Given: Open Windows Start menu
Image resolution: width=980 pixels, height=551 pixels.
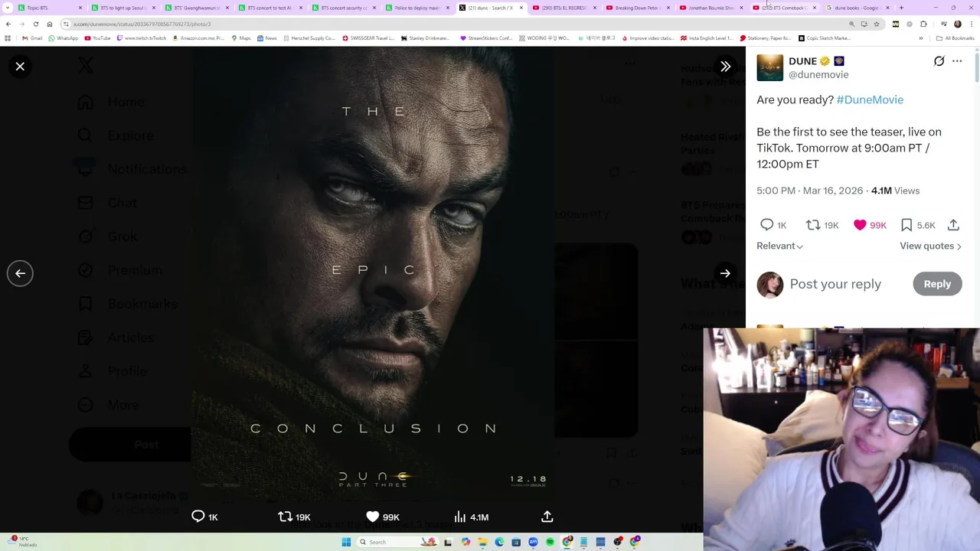Looking at the screenshot, I should [x=346, y=542].
